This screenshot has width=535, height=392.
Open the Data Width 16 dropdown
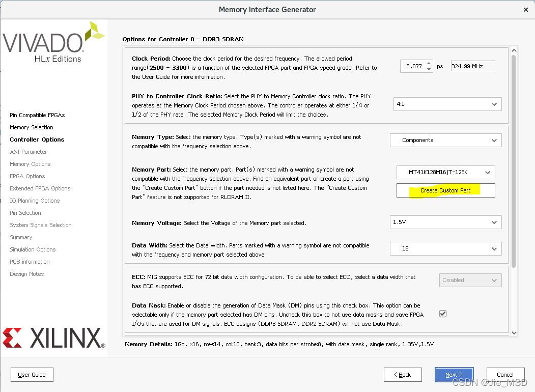tap(445, 249)
